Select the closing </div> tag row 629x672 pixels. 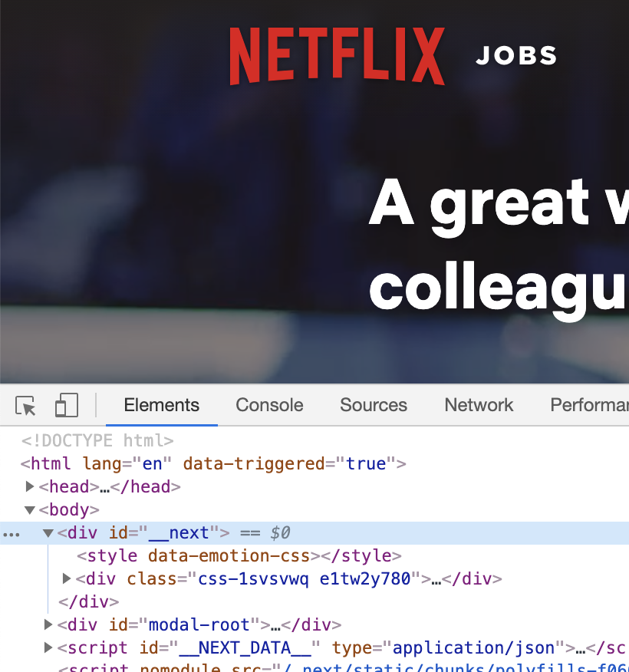[x=88, y=601]
